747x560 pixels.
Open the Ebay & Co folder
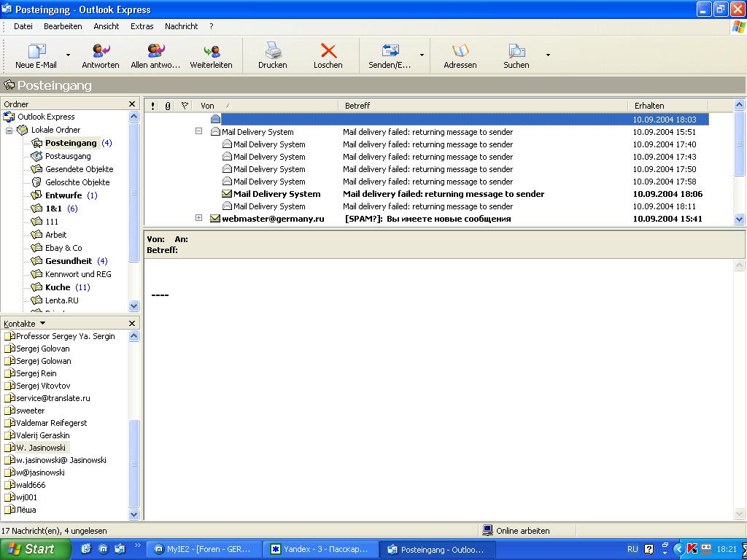tap(57, 248)
